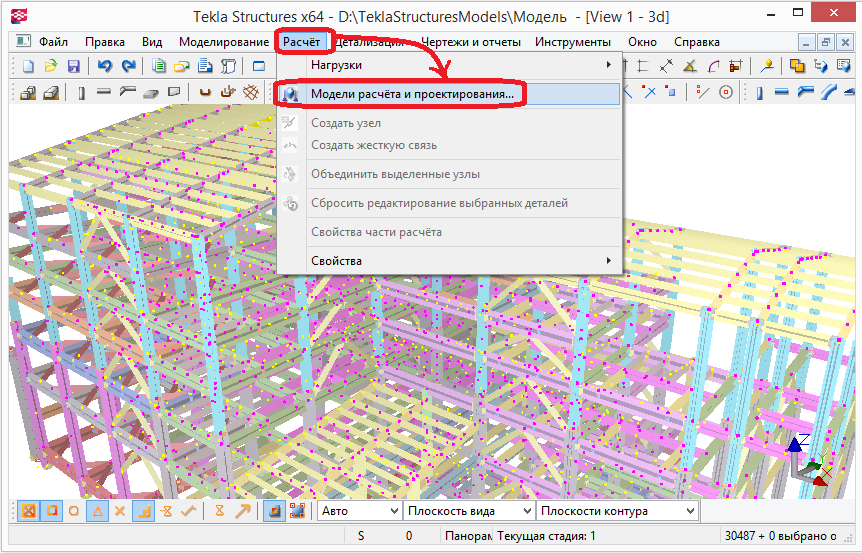Toggle snap to intersection points cross
This screenshot has width=862, height=553.
pos(120,511)
